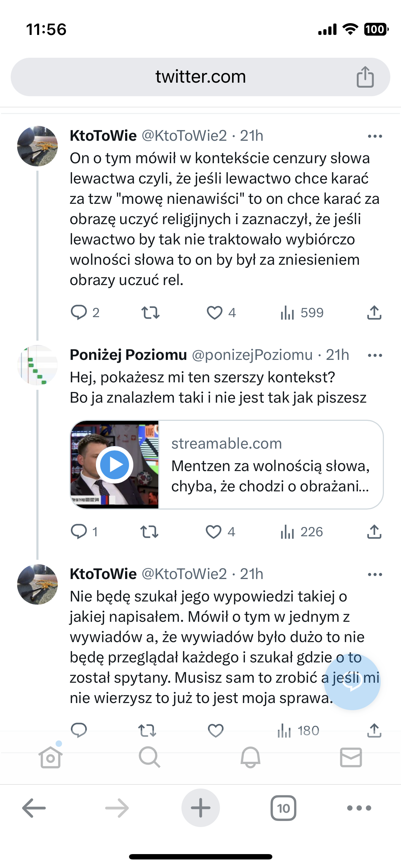401x868 pixels.
Task: Open Notifications bell tab
Action: pyautogui.click(x=250, y=757)
